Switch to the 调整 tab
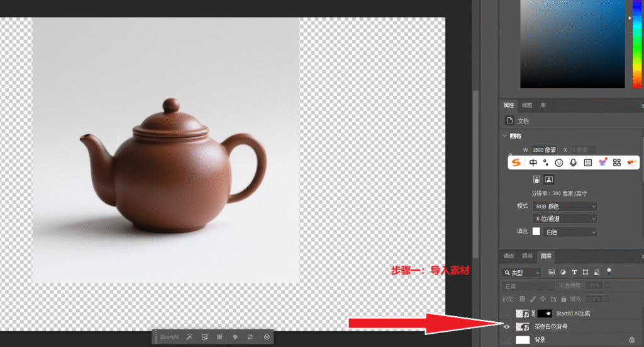The width and height of the screenshot is (644, 347). click(x=526, y=105)
